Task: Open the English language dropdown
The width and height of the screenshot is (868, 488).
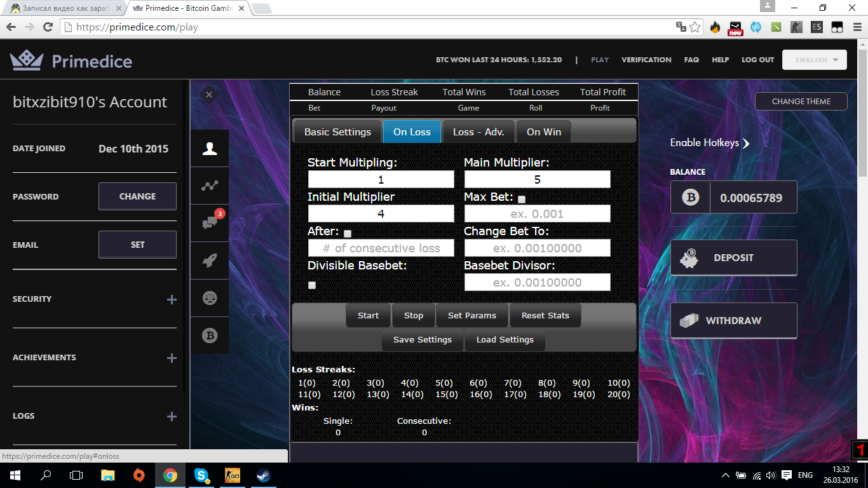Action: click(x=815, y=60)
